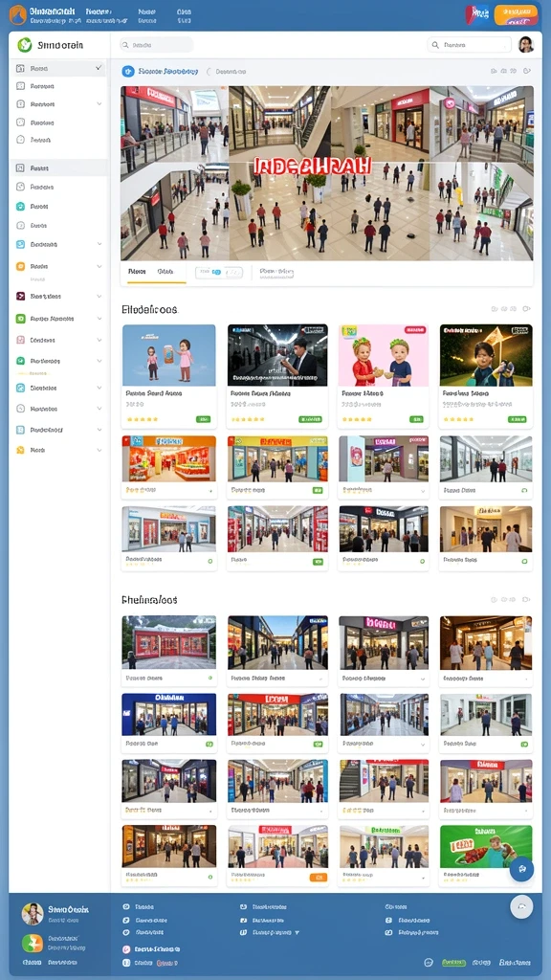
Task: Click the orange round logo in the top bar
Action: click(x=17, y=14)
